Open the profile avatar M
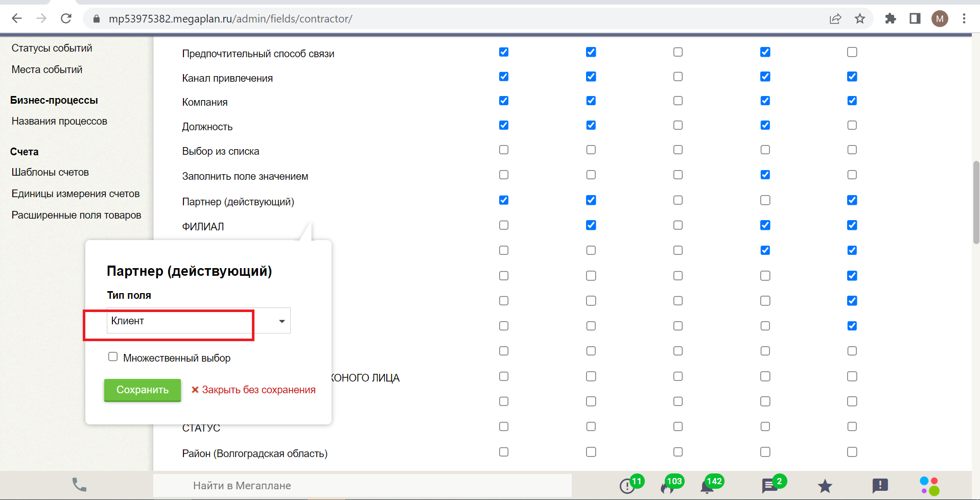Viewport: 980px width, 500px height. (x=940, y=19)
